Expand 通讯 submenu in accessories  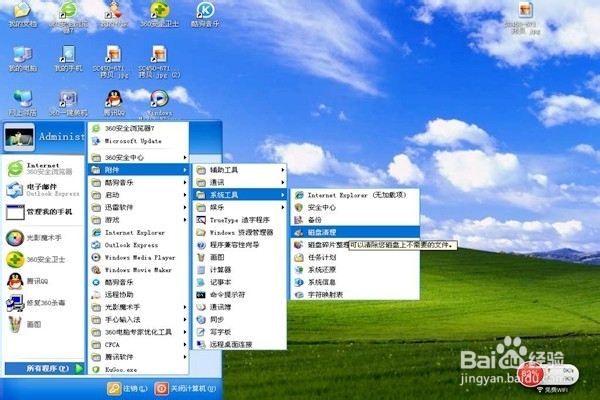coord(240,183)
